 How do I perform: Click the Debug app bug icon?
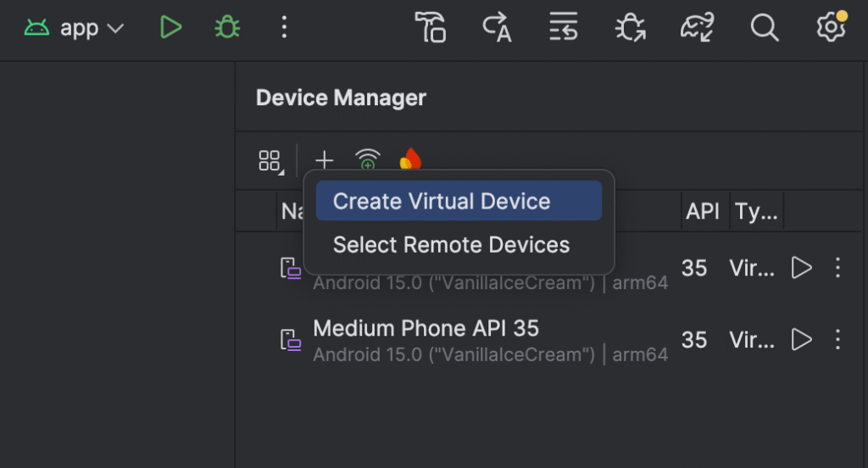coord(226,28)
